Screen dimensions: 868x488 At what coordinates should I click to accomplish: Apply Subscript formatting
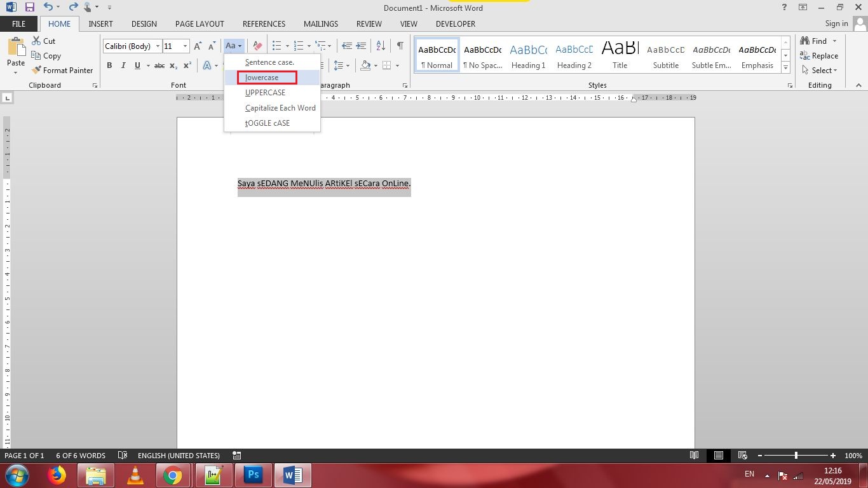point(173,65)
